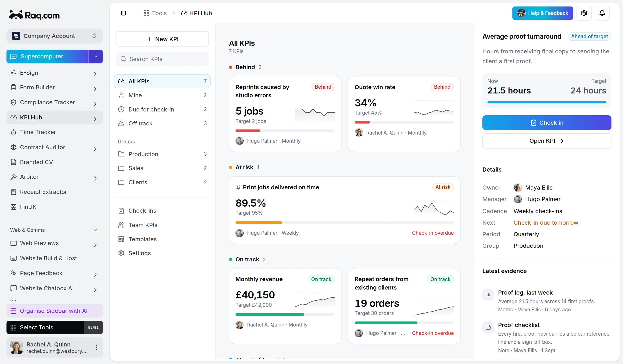Click the Tools breadcrumb link

point(155,13)
